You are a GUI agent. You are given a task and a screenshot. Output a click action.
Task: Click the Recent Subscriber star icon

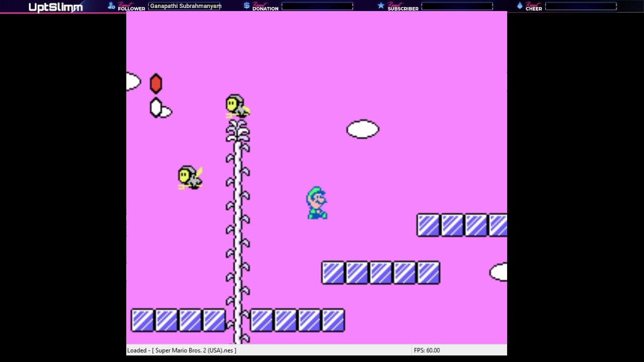coord(381,6)
